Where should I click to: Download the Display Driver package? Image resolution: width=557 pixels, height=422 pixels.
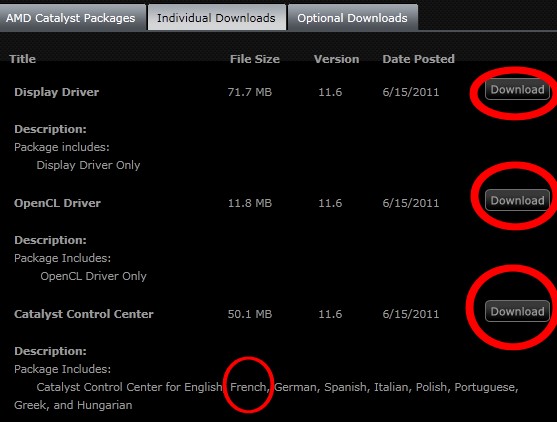[x=517, y=90]
